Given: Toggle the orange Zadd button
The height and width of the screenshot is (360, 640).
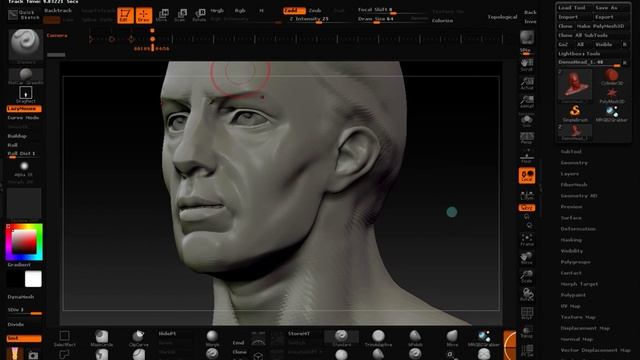Looking at the screenshot, I should click(x=294, y=11).
